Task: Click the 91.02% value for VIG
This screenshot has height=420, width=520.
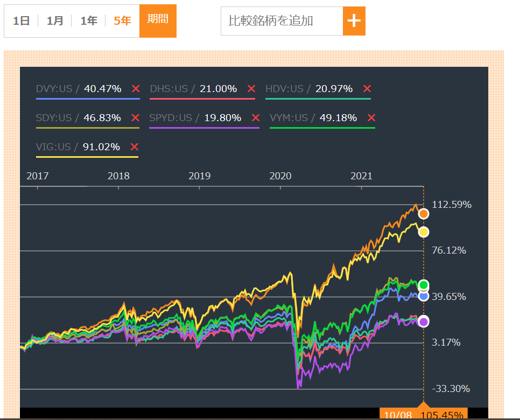Action: click(101, 146)
